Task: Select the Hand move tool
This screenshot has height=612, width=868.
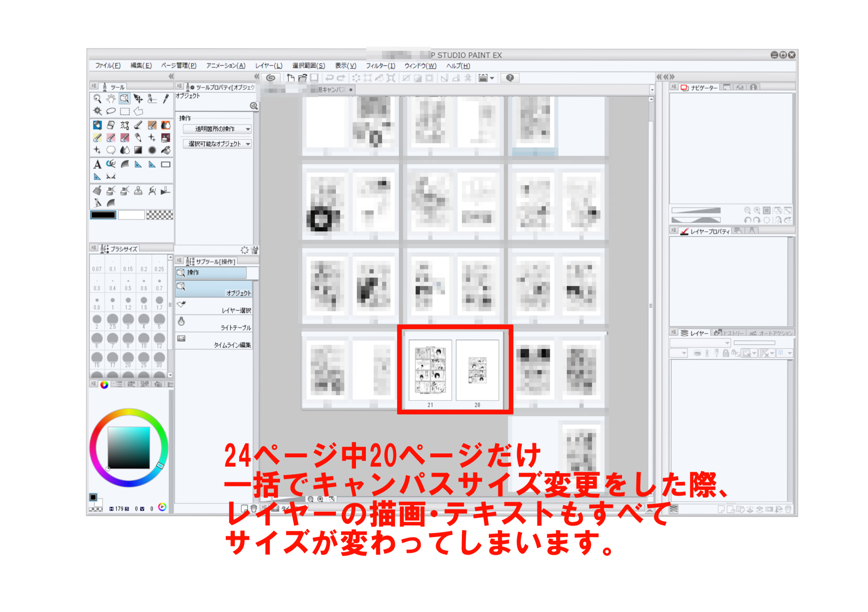Action: [x=111, y=99]
